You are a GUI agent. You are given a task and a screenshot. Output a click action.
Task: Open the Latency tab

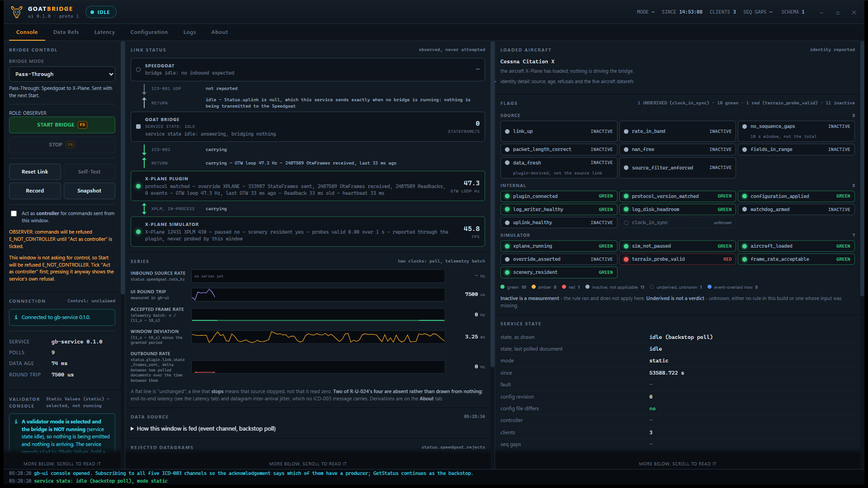pyautogui.click(x=104, y=32)
